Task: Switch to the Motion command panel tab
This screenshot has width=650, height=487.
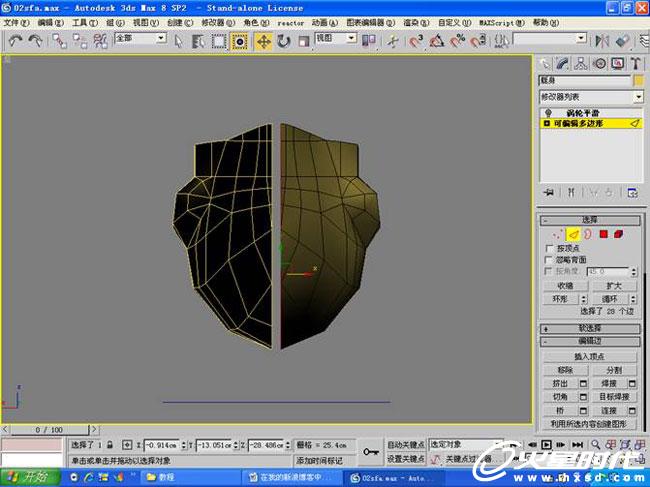Action: 599,64
